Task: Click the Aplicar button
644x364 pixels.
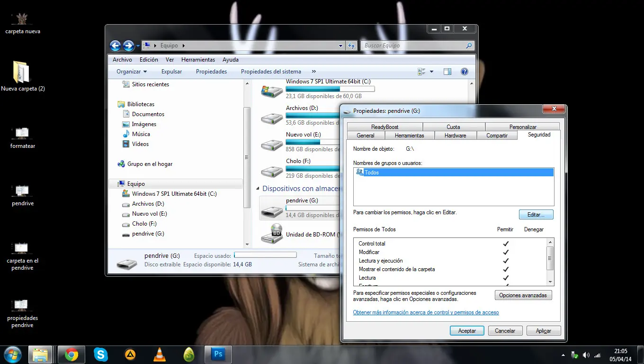Action: (544, 331)
